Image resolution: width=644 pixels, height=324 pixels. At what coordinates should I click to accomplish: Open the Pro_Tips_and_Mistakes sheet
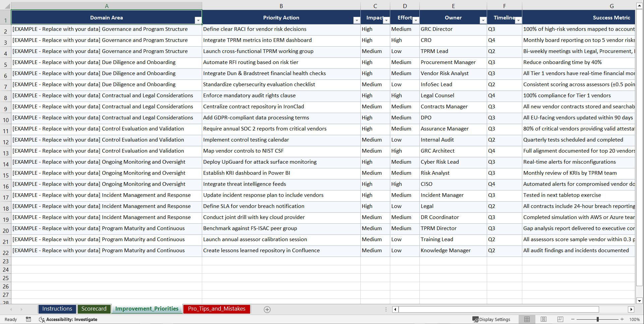pyautogui.click(x=216, y=309)
